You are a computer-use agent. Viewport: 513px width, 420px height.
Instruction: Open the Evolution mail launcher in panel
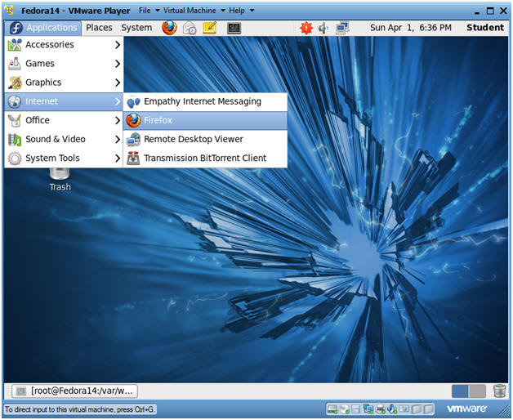189,28
